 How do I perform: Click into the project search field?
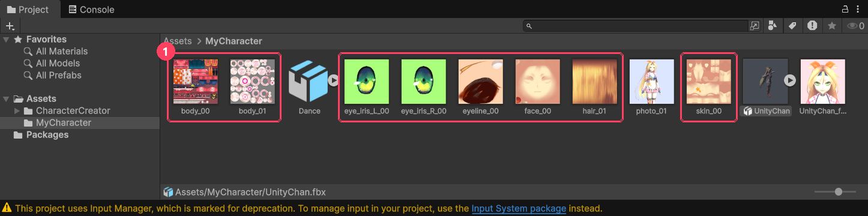(x=635, y=26)
